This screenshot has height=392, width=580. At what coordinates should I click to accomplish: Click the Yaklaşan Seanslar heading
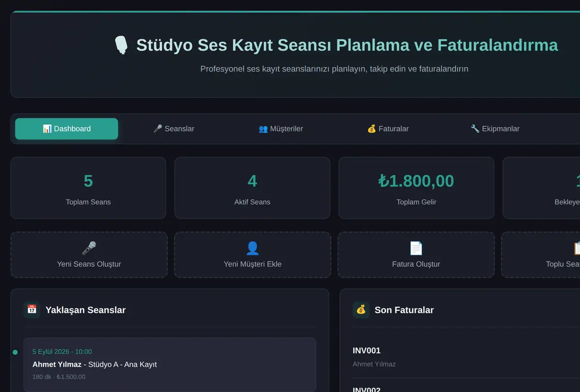[x=86, y=310]
